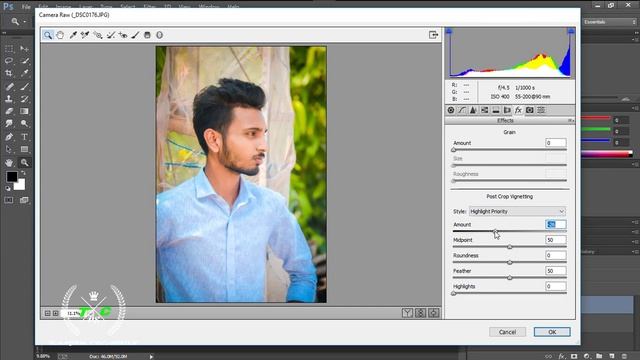Screen dimensions: 640x360
Task: Click the zoom in plus button
Action: [56, 313]
